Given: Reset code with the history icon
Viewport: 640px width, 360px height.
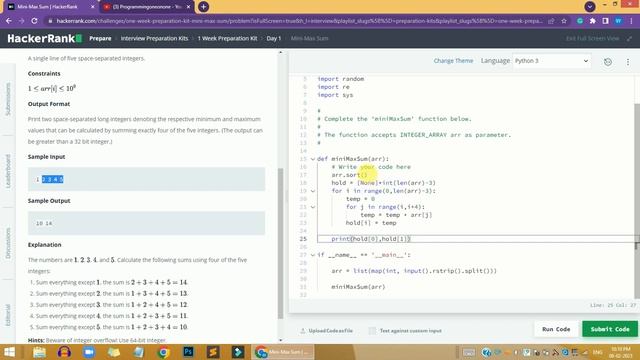Looking at the screenshot, I should [608, 62].
